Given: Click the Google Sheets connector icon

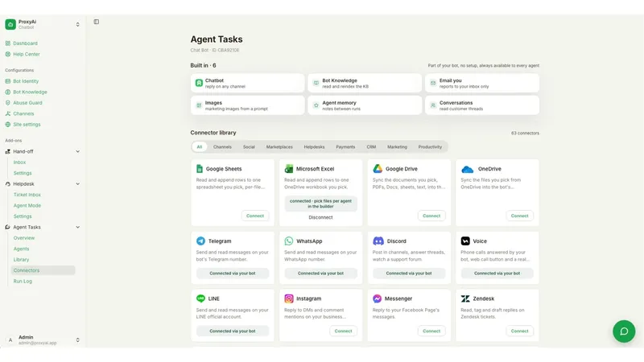Looking at the screenshot, I should pos(200,169).
